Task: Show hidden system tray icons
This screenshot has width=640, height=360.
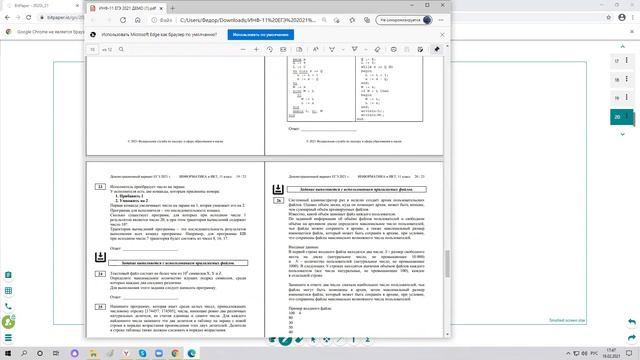Action: coord(568,353)
